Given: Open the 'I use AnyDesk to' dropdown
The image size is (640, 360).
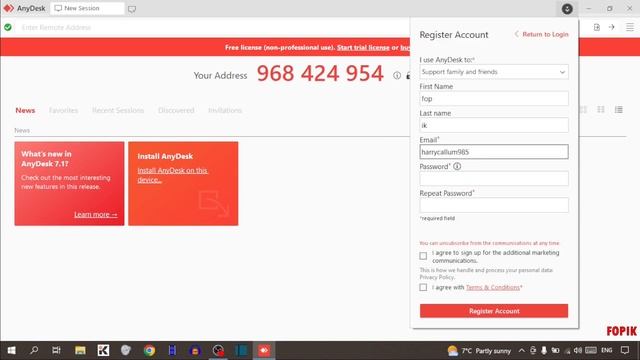Looking at the screenshot, I should pos(494,72).
